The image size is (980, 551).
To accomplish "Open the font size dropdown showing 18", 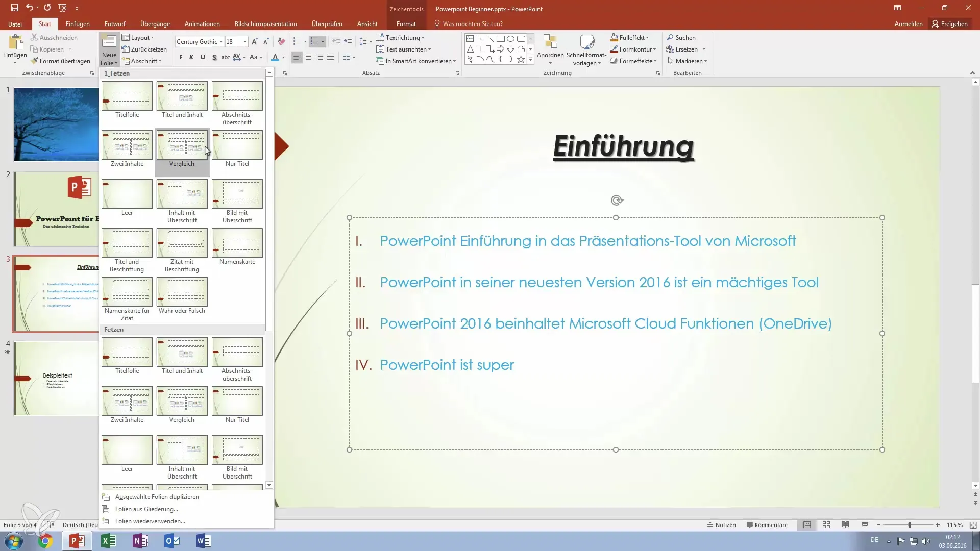I will (244, 42).
